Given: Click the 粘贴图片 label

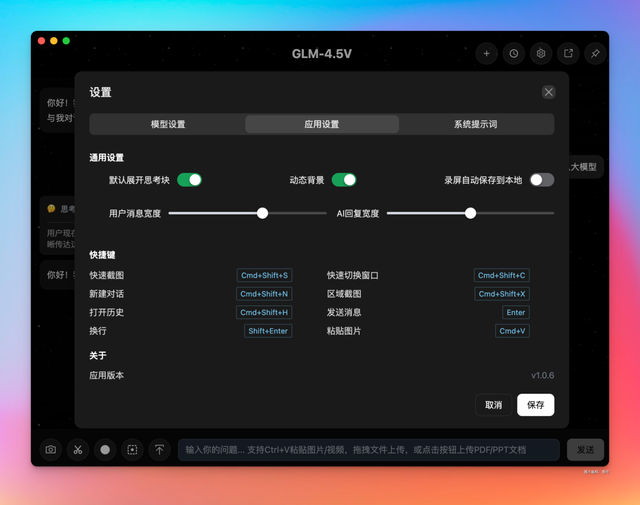Looking at the screenshot, I should coord(344,331).
